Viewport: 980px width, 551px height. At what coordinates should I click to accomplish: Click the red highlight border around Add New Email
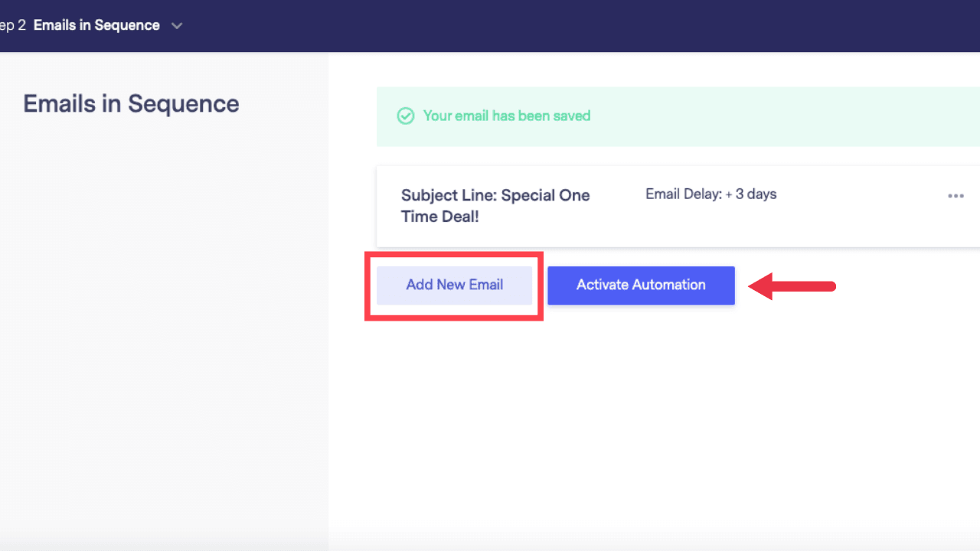tap(454, 254)
